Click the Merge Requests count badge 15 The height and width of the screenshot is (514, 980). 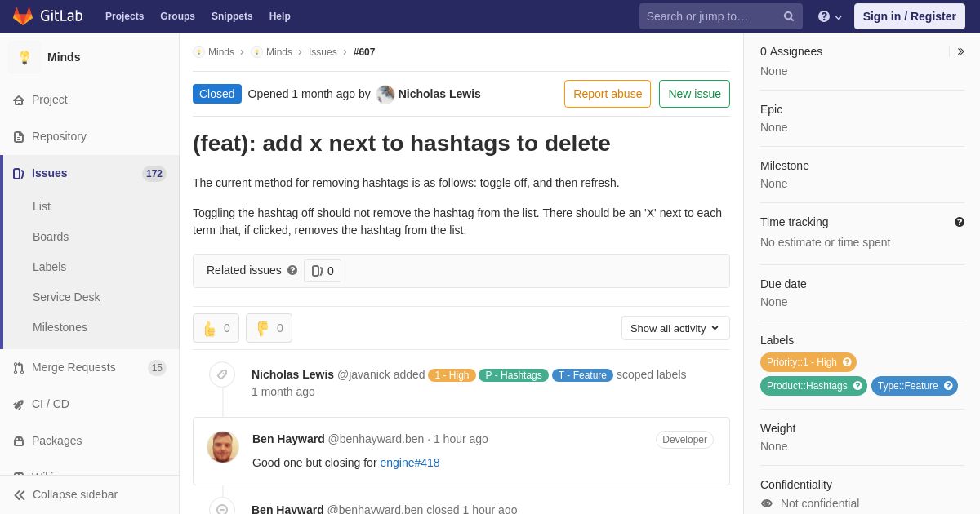(157, 368)
